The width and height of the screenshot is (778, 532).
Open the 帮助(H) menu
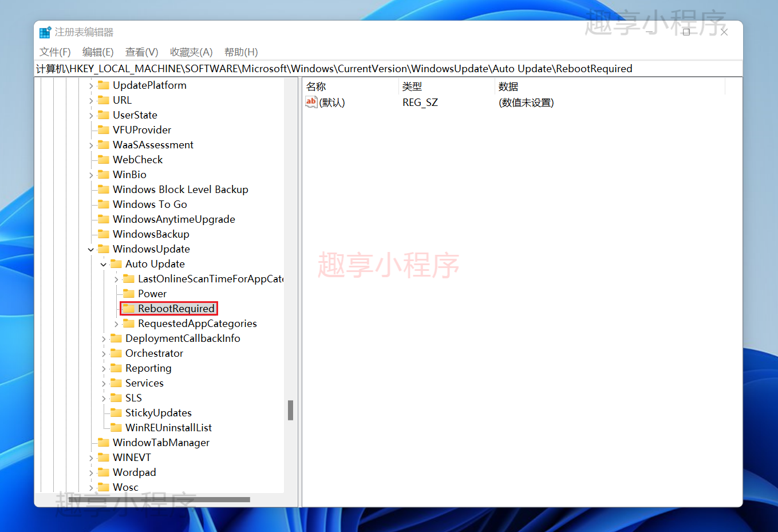pos(241,52)
